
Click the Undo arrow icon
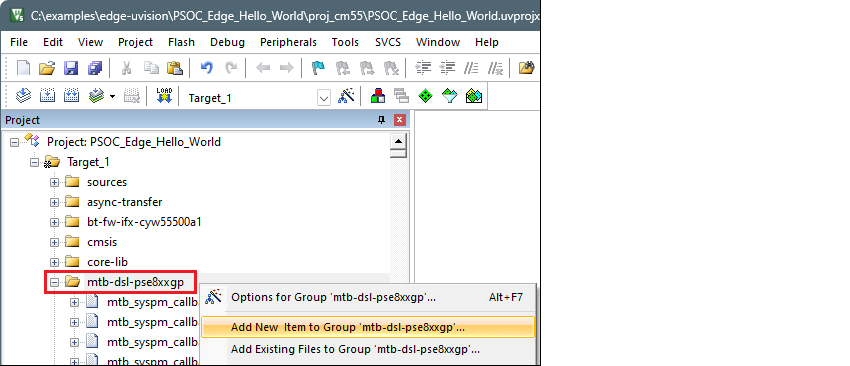coord(207,68)
